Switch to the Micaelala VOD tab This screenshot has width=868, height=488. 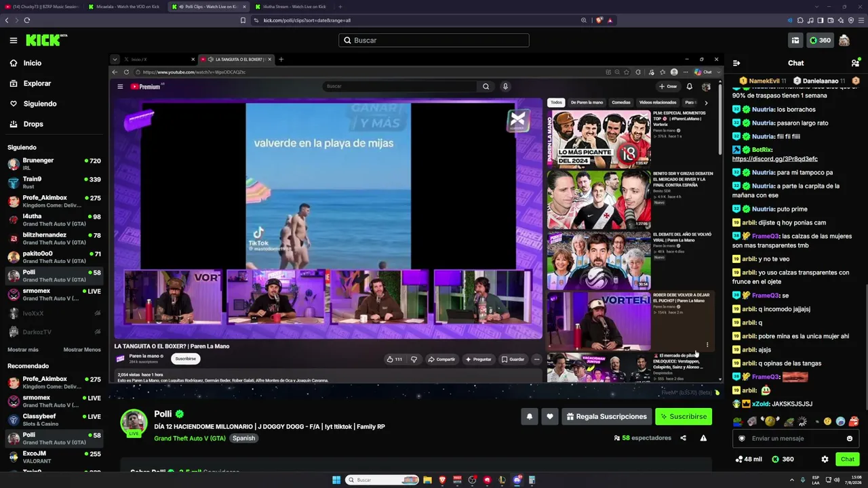[x=125, y=7]
